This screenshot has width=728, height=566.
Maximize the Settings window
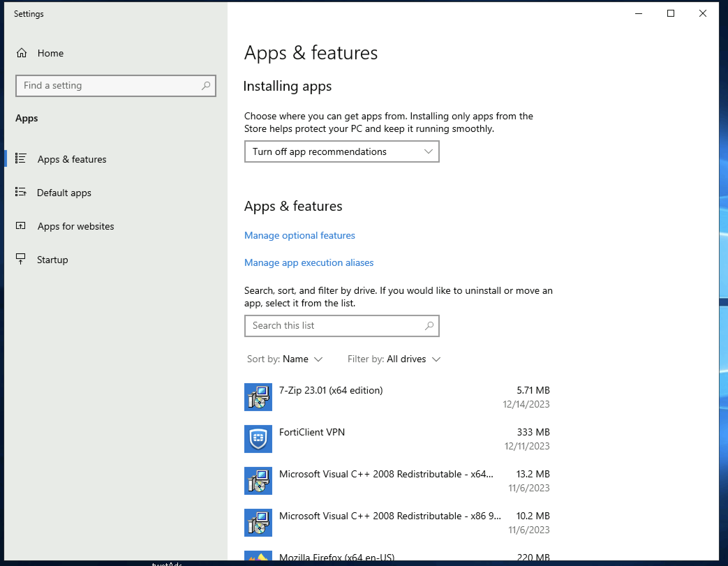coord(670,14)
